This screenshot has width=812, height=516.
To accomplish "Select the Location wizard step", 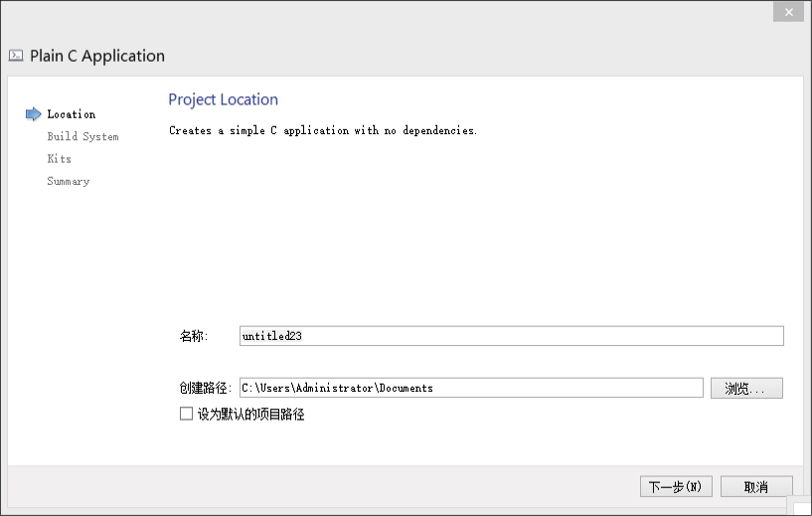I will coord(71,114).
